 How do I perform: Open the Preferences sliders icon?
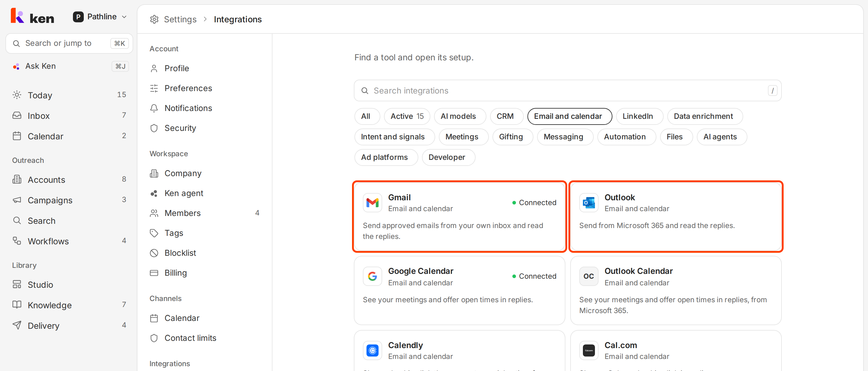click(154, 88)
